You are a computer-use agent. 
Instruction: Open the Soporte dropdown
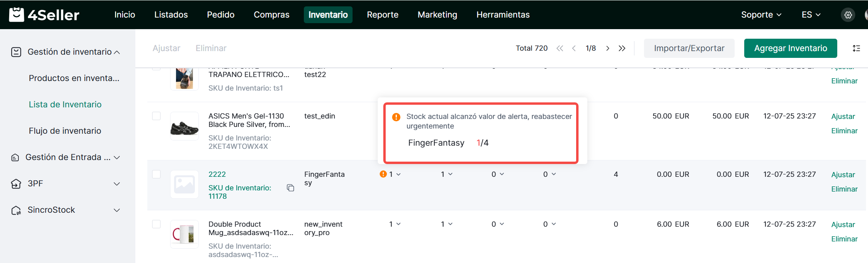761,15
